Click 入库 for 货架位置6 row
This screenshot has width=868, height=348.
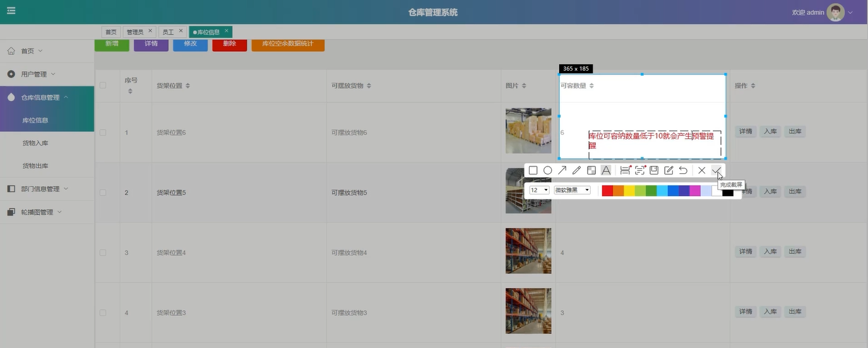(770, 132)
